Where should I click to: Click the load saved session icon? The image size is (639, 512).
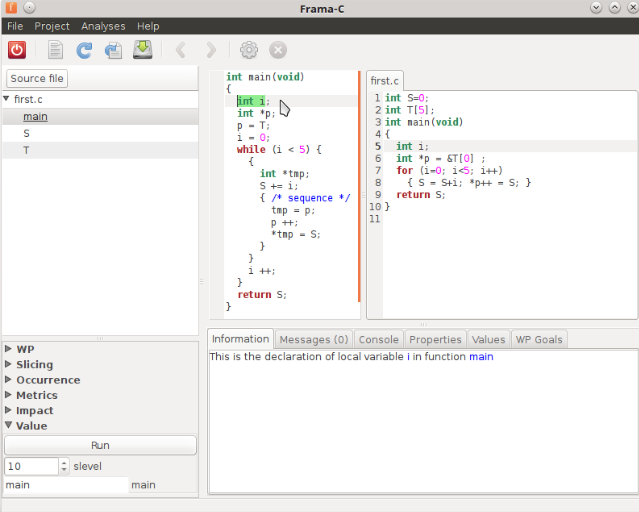[x=113, y=49]
